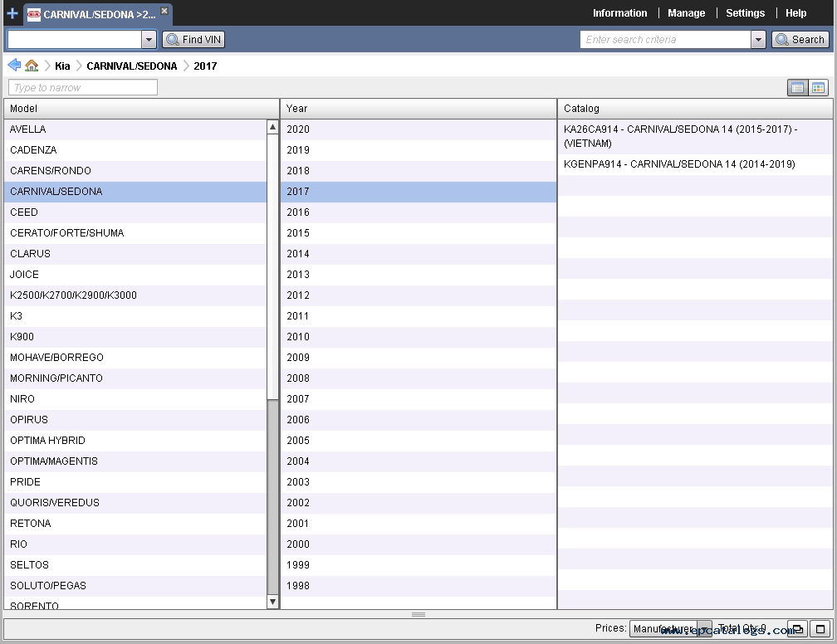Select year 2020 in the Year list
Screen dimensions: 837x644
pyautogui.click(x=418, y=129)
